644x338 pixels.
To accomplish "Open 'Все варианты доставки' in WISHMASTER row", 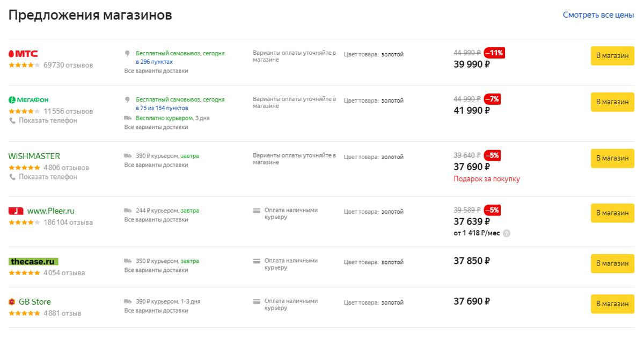I will (x=156, y=164).
